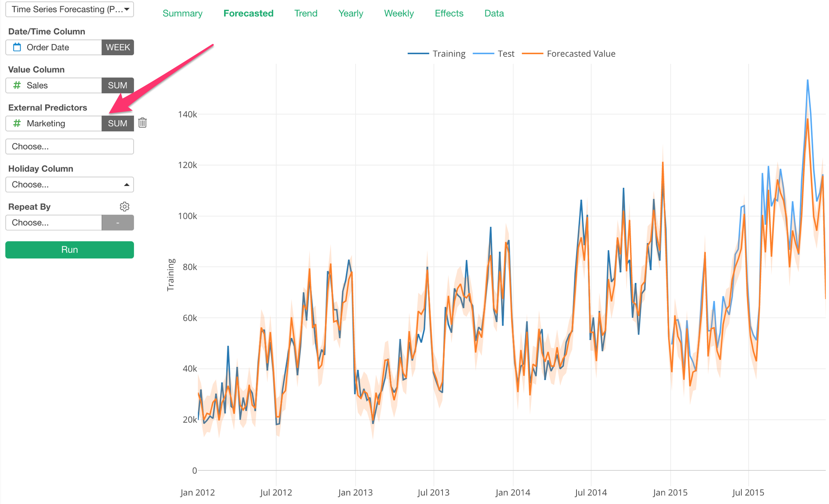Click the hash icon next to Sales
The width and height of the screenshot is (829, 504).
tap(17, 85)
